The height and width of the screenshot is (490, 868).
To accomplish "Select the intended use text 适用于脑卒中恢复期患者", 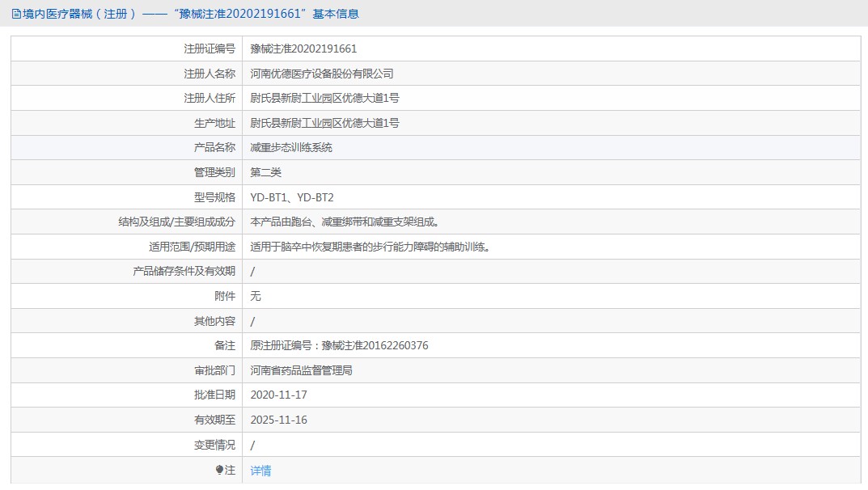I will point(370,247).
